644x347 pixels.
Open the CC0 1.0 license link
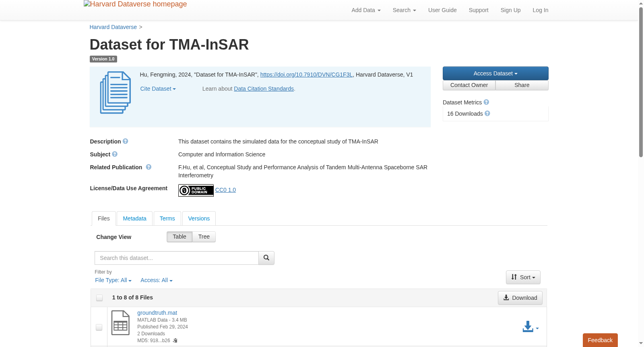225,190
